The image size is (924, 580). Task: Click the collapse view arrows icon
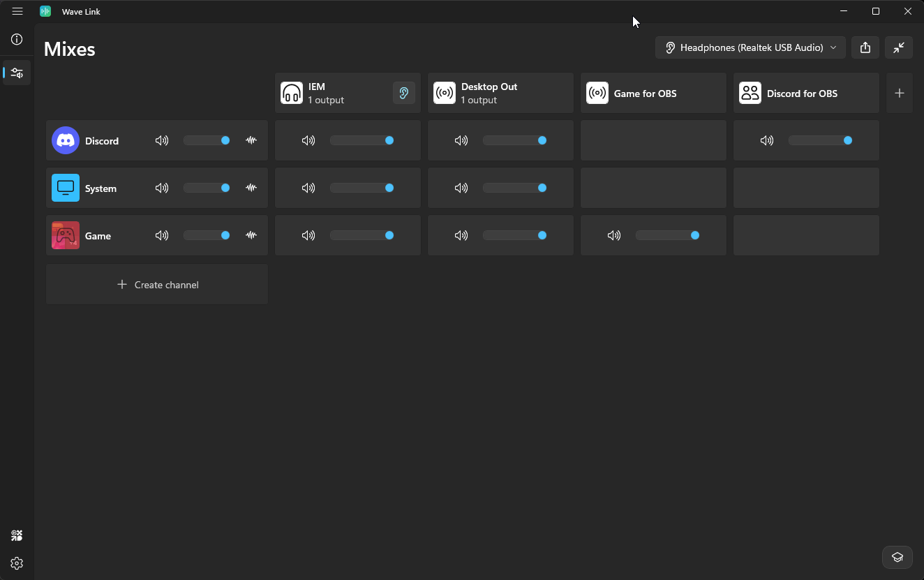coord(899,47)
